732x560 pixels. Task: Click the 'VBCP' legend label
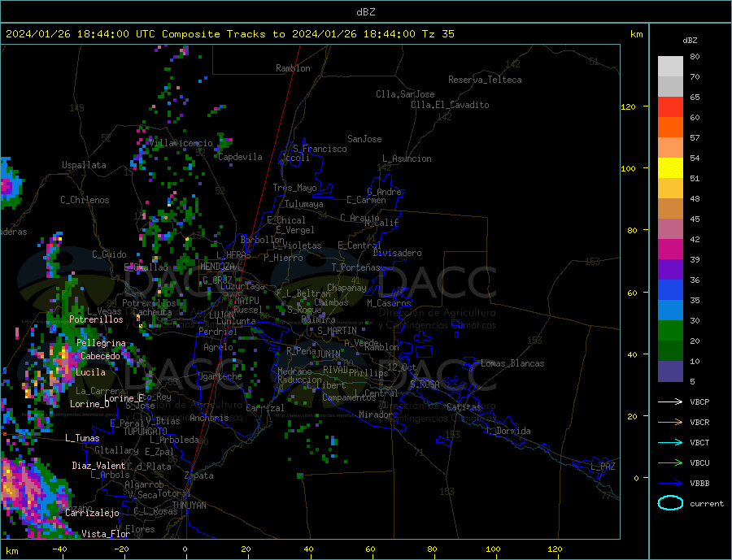699,402
